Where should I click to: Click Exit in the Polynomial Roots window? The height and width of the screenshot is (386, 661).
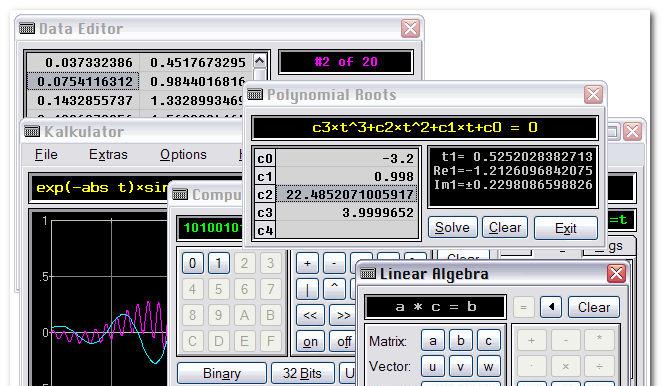(566, 228)
